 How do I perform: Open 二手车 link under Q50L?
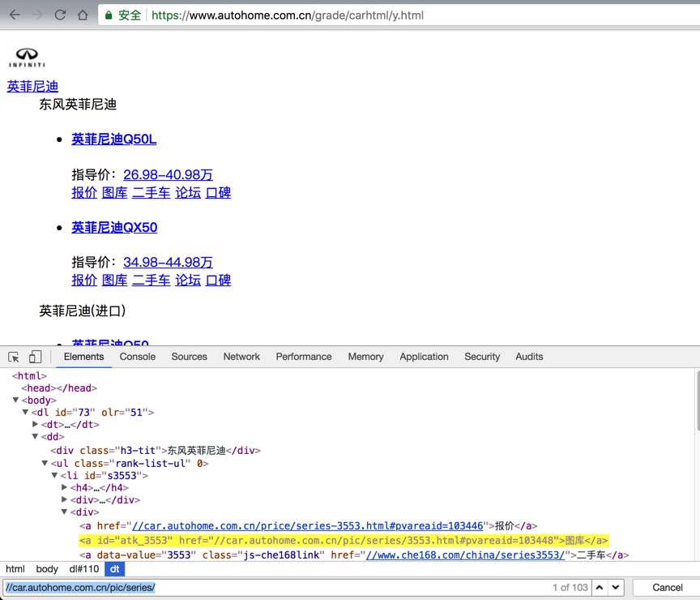click(152, 192)
